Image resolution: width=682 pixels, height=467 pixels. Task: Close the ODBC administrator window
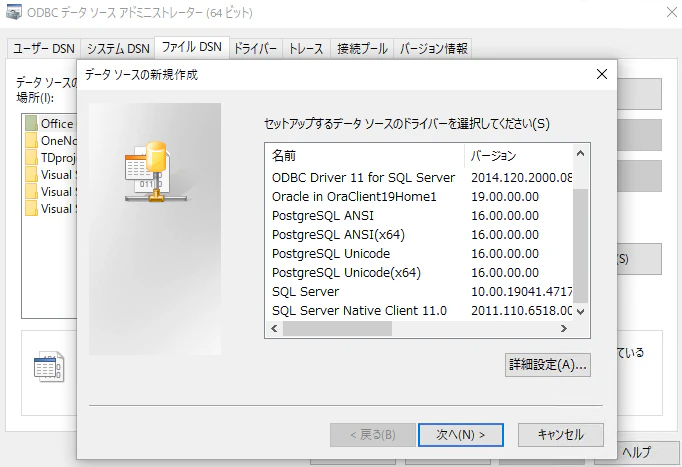coord(672,12)
